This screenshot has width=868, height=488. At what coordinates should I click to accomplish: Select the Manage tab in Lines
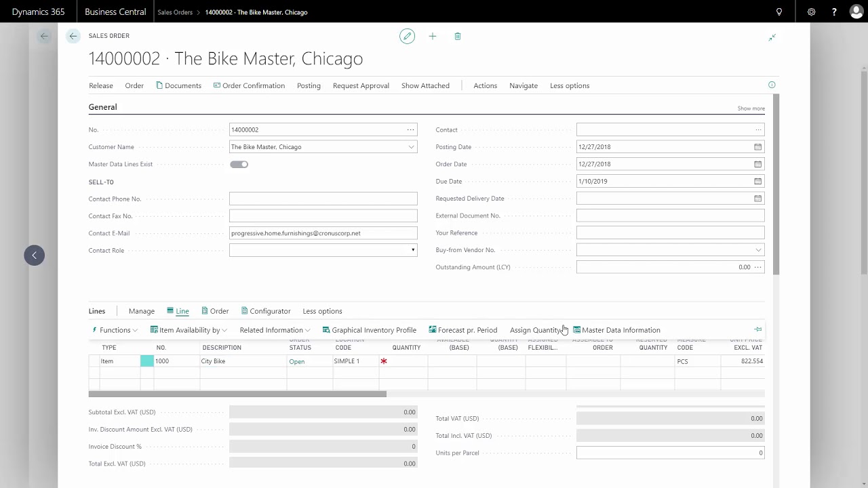click(x=142, y=311)
